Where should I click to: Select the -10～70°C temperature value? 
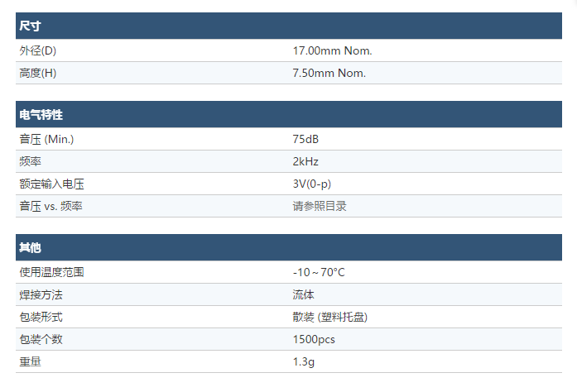(x=319, y=272)
